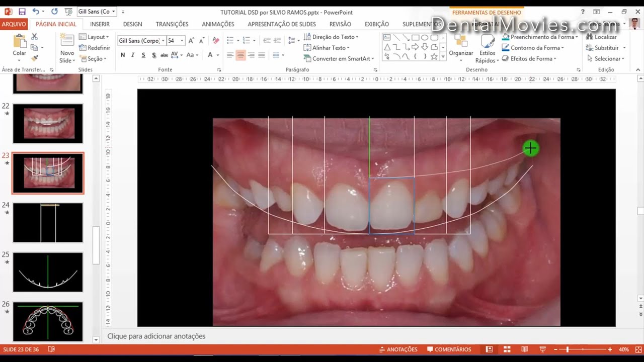644x362 pixels.
Task: Click Converter em SmartArt
Action: tap(339, 58)
